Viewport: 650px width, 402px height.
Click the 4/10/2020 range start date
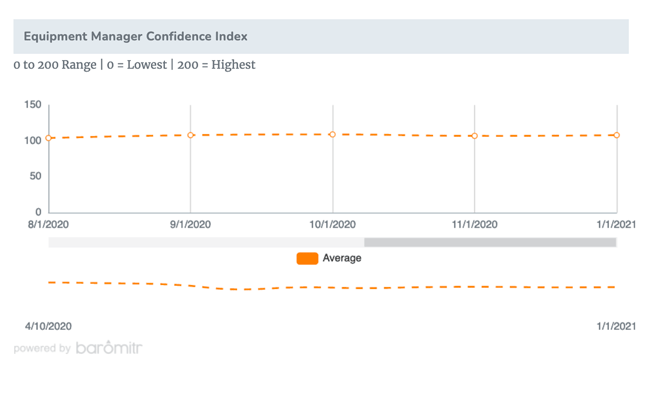click(48, 326)
